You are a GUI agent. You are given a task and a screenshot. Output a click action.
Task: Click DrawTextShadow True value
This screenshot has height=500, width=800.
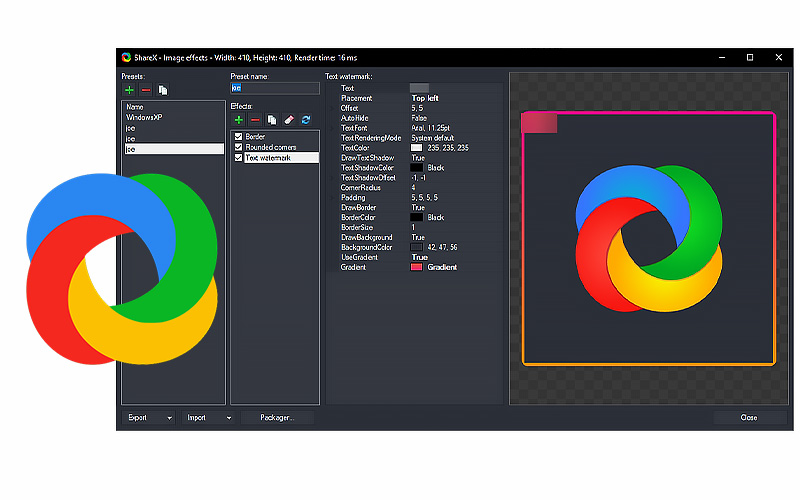coord(418,158)
